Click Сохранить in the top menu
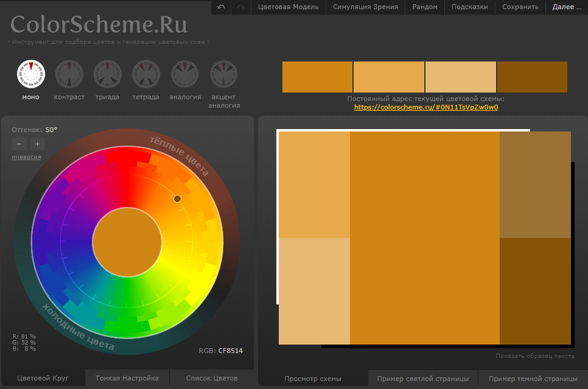 pos(520,7)
